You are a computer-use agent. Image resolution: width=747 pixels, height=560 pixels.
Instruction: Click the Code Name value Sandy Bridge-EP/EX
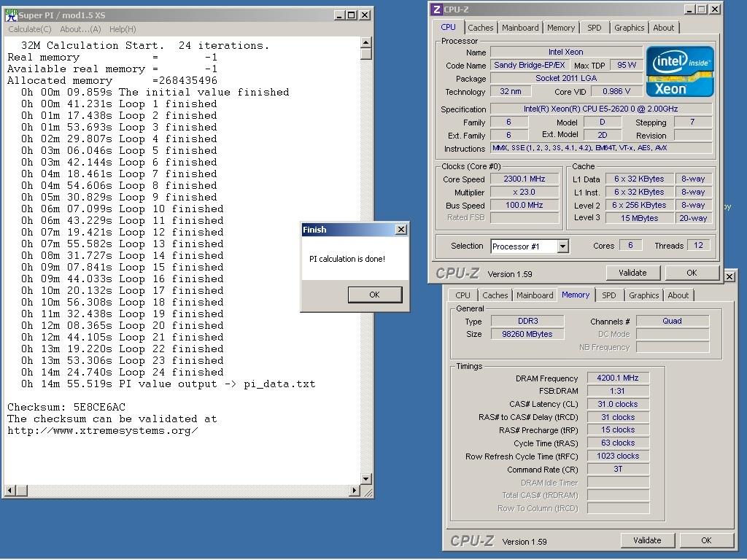pos(530,65)
